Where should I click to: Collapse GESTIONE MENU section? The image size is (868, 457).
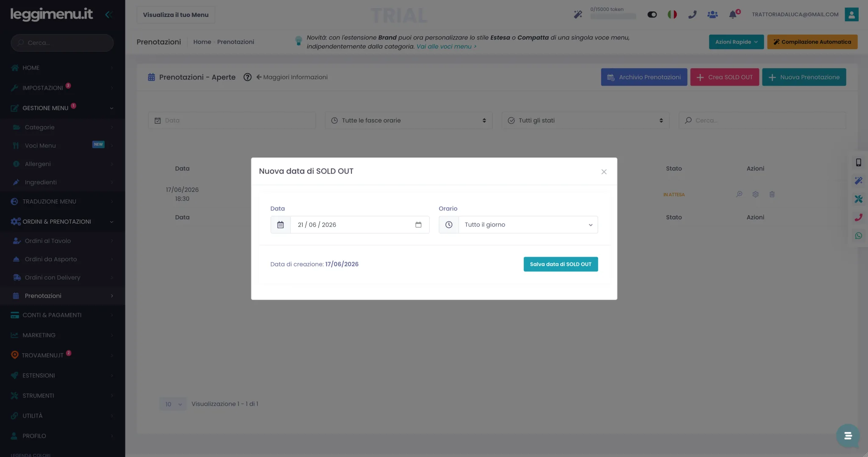62,108
